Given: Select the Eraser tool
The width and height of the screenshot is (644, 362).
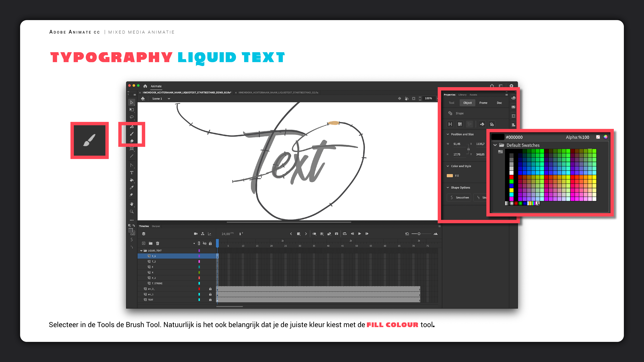Looking at the screenshot, I should pos(132,141).
